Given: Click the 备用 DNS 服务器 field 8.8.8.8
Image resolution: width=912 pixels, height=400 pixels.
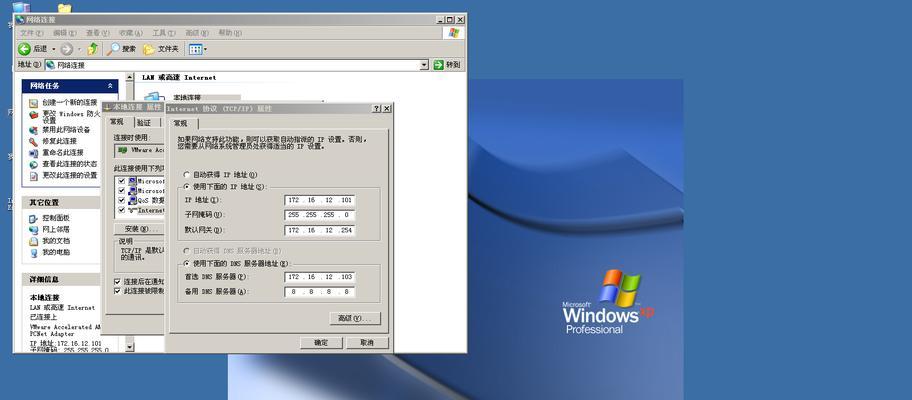Looking at the screenshot, I should click(x=320, y=292).
